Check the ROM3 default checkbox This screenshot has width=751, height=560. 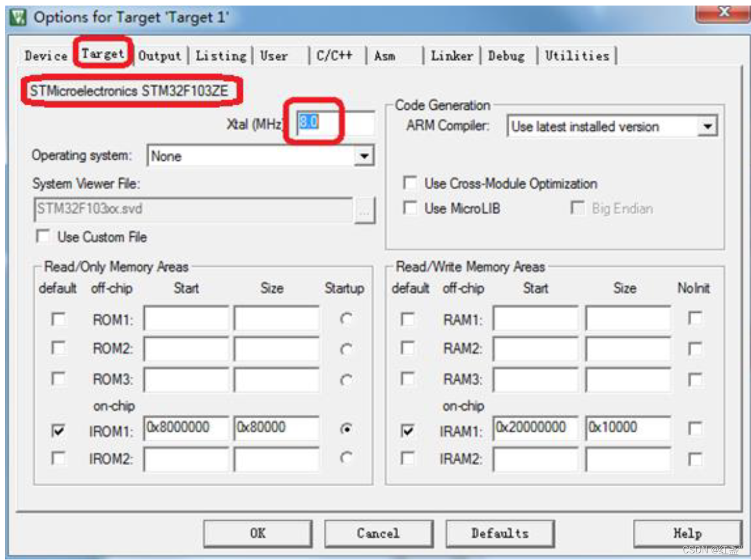58,378
